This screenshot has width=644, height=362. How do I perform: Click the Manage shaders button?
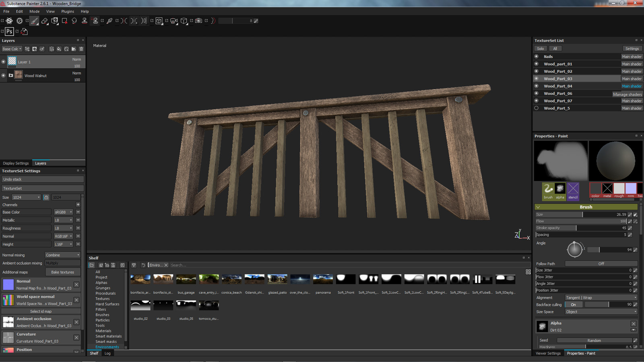point(627,94)
